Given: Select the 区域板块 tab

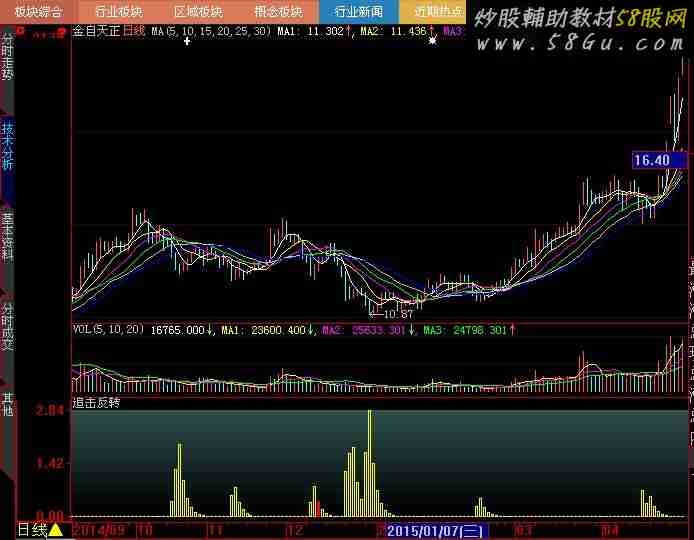Looking at the screenshot, I should pyautogui.click(x=199, y=12).
